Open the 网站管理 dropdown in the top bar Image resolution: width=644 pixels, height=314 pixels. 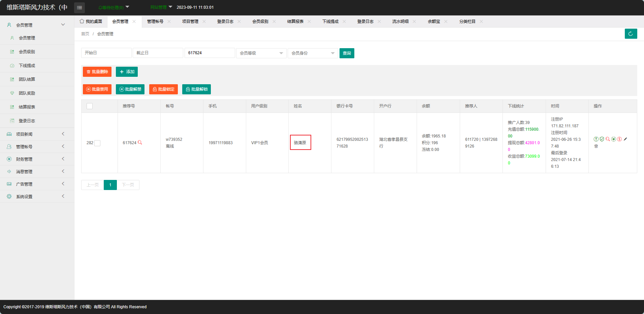(161, 7)
